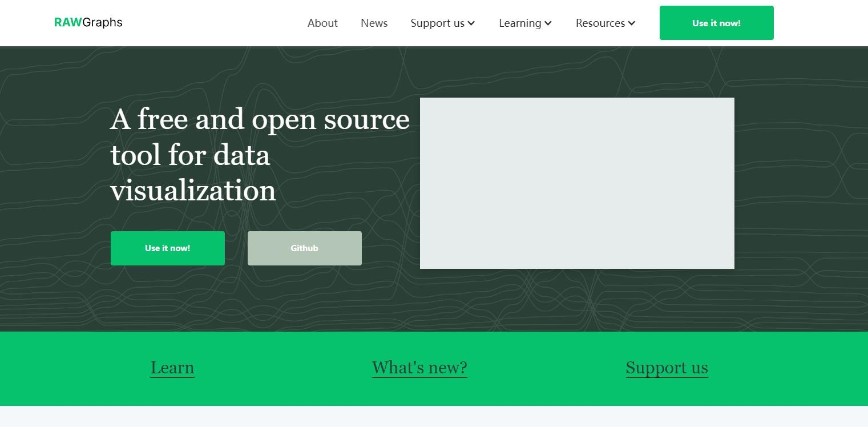Click the grey video placeholder panel
Image resolution: width=868 pixels, height=427 pixels.
click(x=577, y=183)
